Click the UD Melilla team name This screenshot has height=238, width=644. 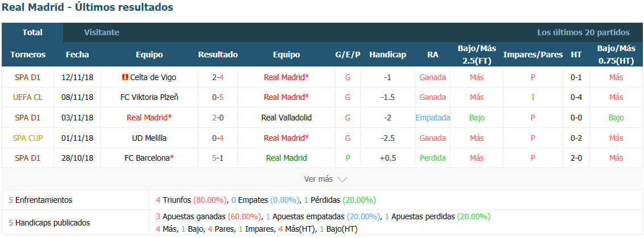click(150, 138)
